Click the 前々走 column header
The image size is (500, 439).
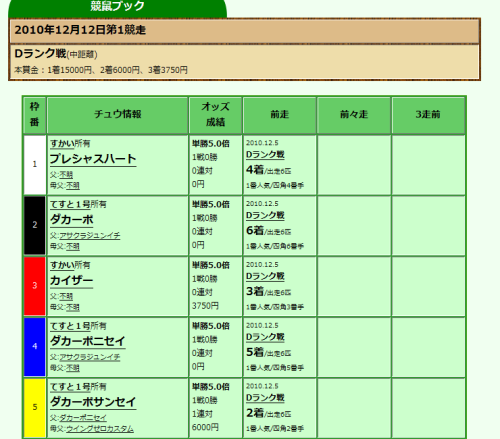[354, 115]
